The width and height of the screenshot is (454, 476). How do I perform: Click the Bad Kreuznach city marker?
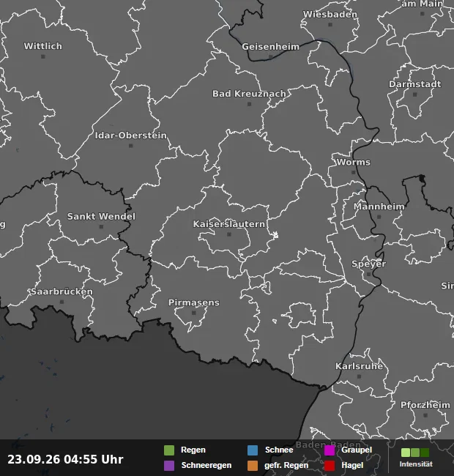pyautogui.click(x=249, y=104)
